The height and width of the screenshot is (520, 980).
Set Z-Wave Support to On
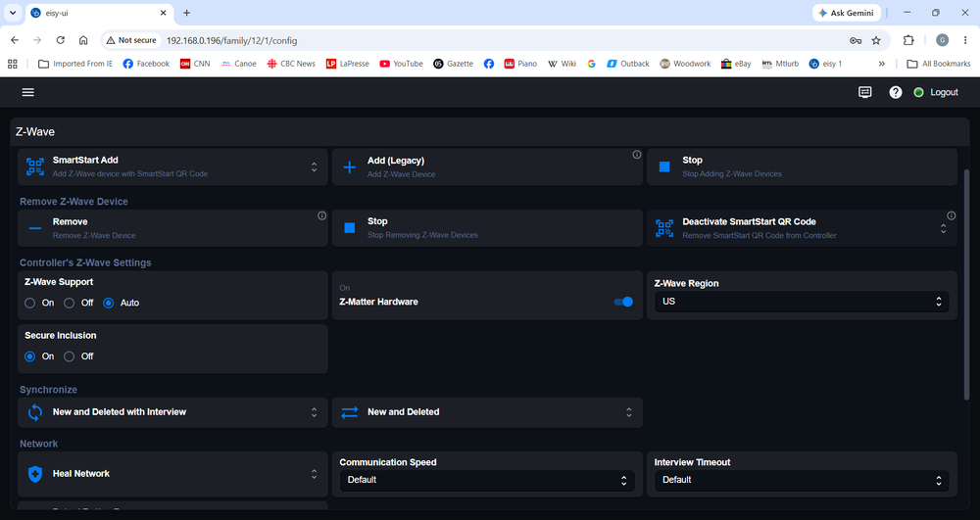pos(30,303)
